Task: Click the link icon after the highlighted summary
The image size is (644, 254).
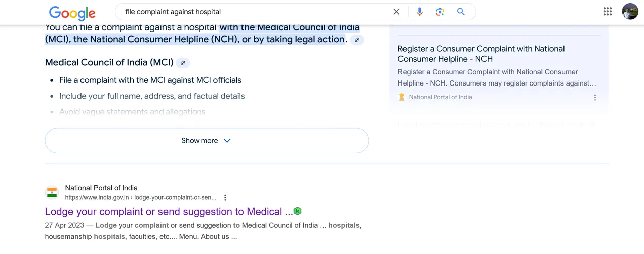Action: 357,40
